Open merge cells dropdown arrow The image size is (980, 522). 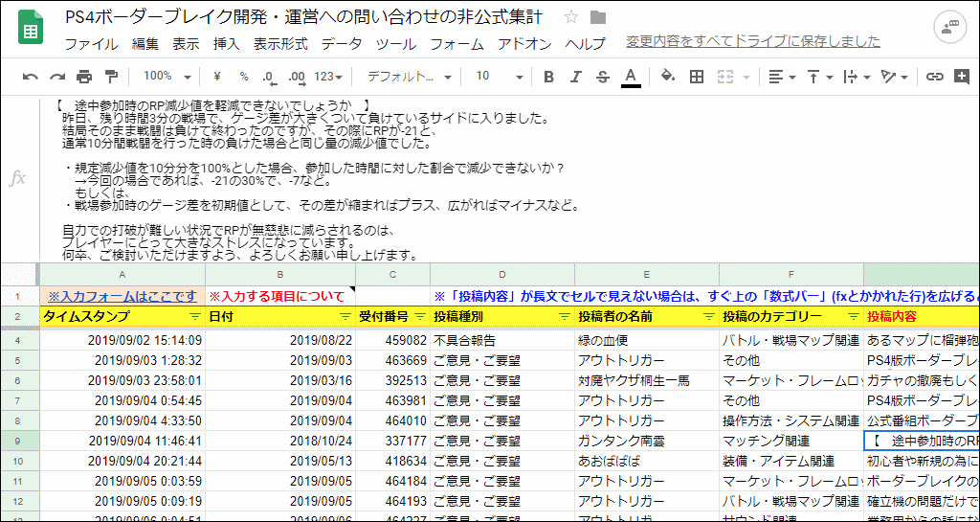(x=746, y=78)
